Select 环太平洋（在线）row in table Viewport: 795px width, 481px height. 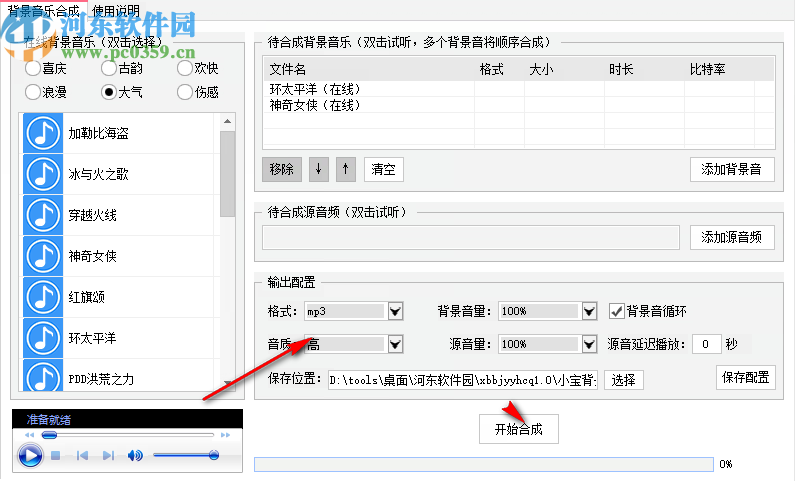coord(519,89)
